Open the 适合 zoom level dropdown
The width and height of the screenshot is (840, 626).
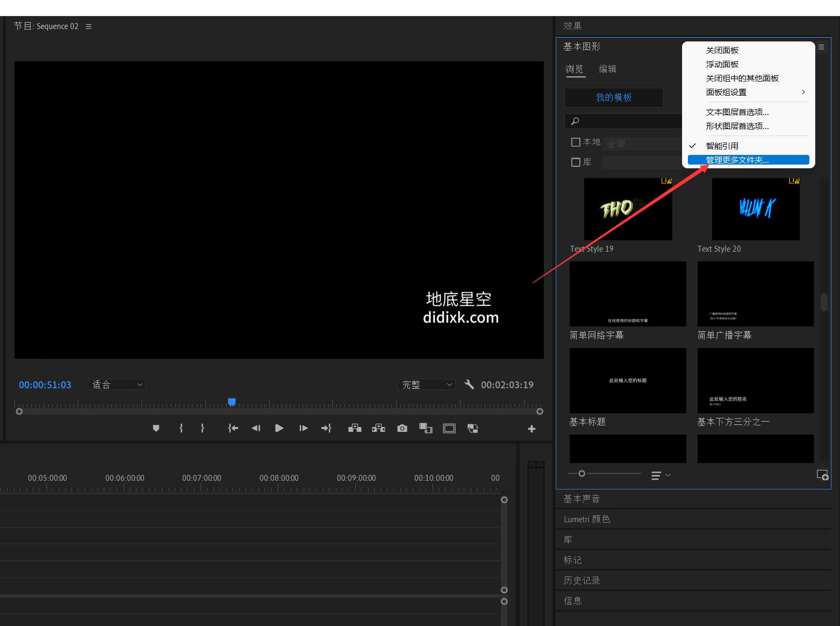click(x=117, y=385)
